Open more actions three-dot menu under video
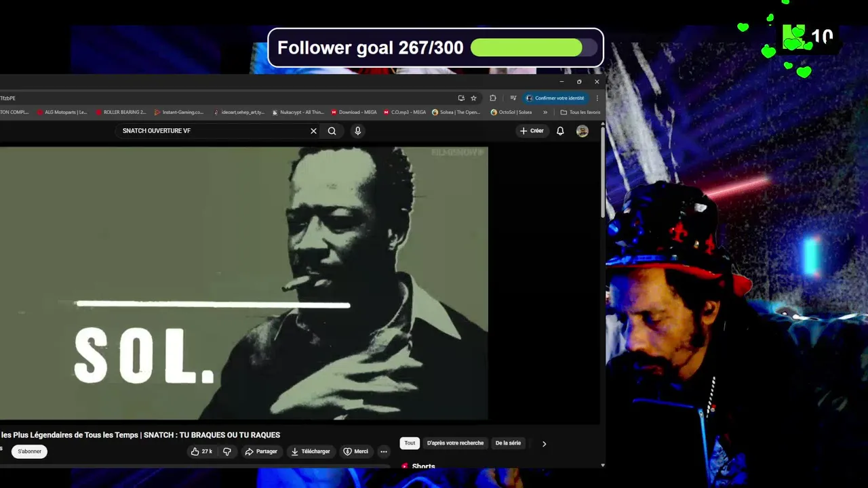This screenshot has height=488, width=868. tap(384, 451)
